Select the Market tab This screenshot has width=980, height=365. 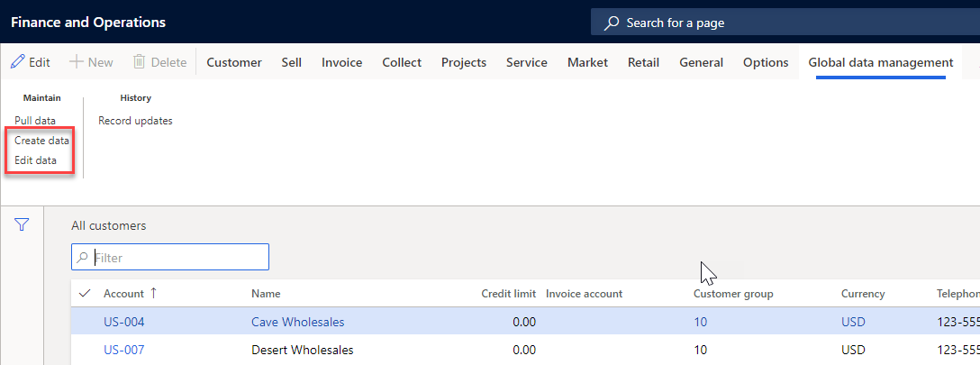587,62
